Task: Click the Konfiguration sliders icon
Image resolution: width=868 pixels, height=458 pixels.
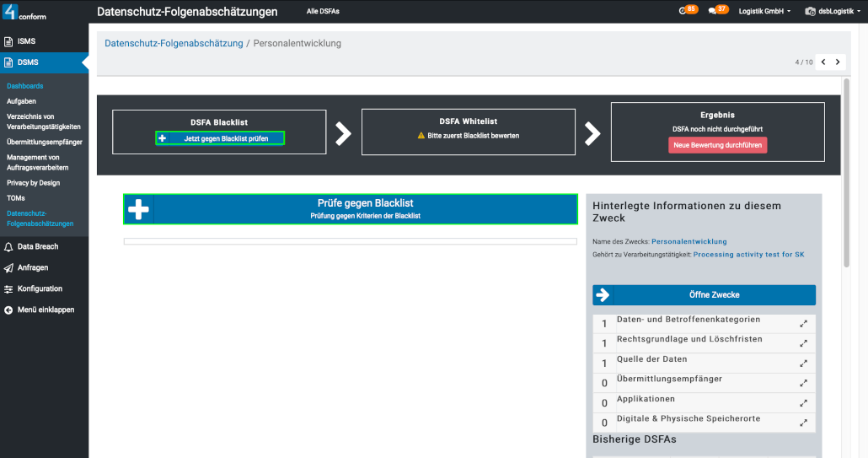Action: 8,288
